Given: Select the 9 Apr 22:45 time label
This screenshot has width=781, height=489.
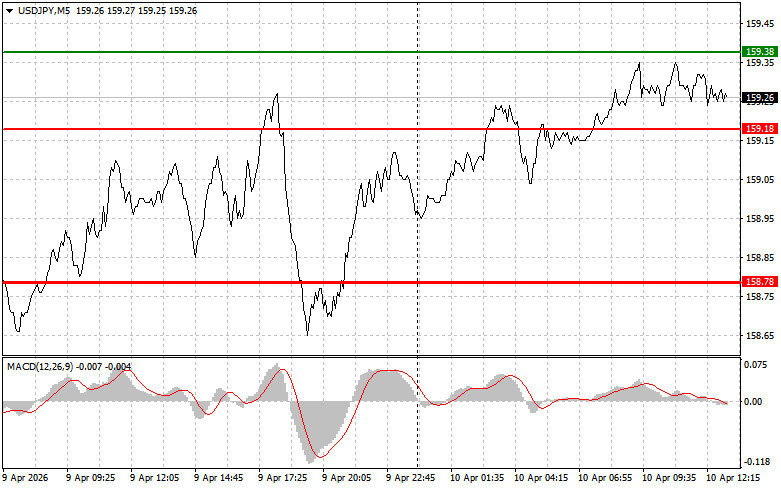Looking at the screenshot, I should (410, 478).
